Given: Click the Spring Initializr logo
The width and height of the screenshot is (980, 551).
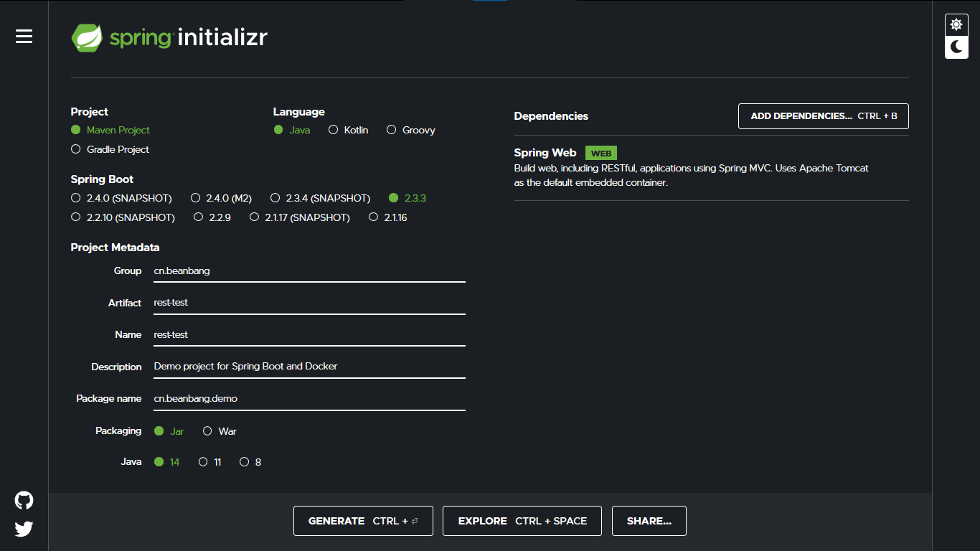Looking at the screenshot, I should [x=169, y=37].
